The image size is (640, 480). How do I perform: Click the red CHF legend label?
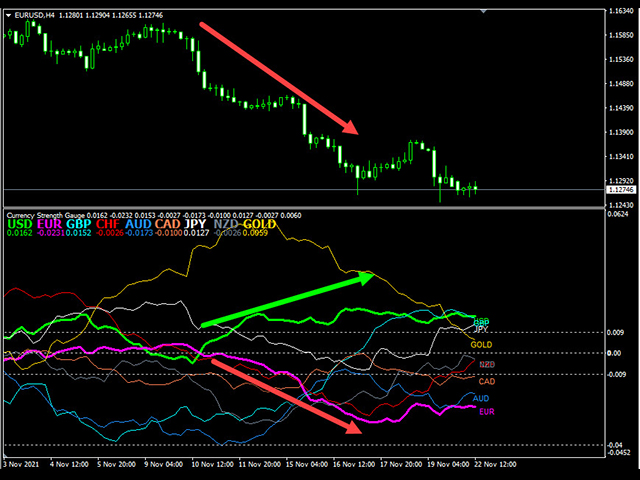[108, 224]
